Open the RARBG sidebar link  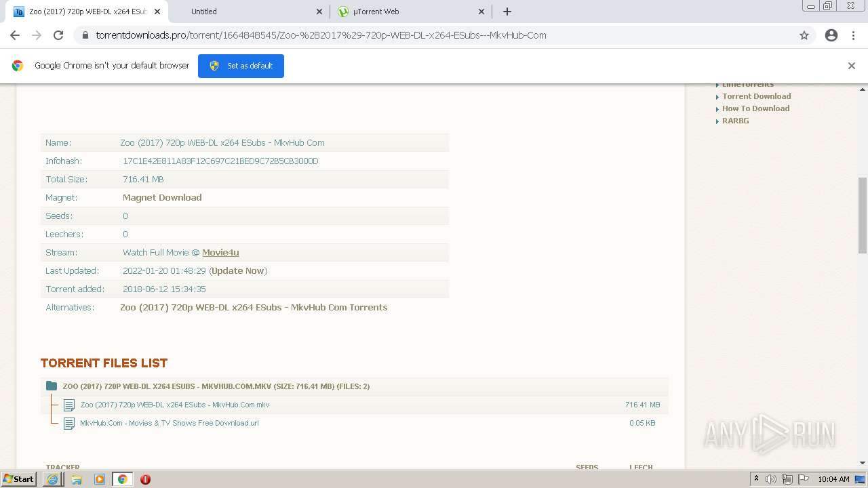(x=735, y=121)
